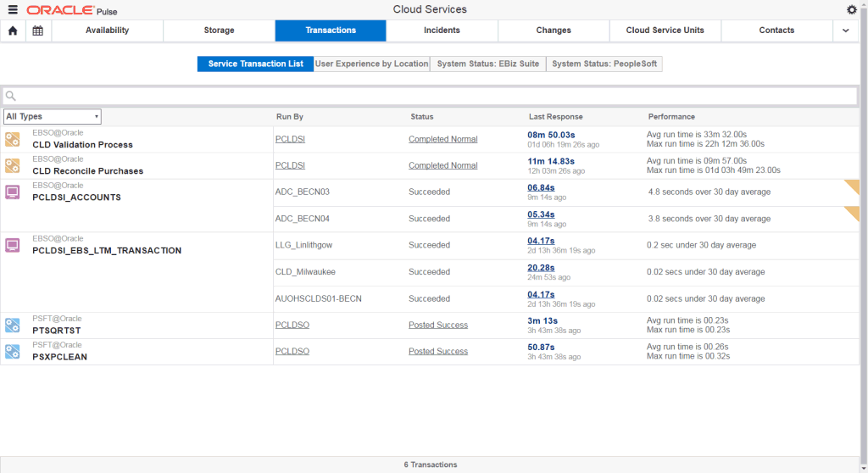Viewport: 868px width, 473px height.
Task: Select the CLD Reconcile Purchases transaction
Action: (x=87, y=171)
